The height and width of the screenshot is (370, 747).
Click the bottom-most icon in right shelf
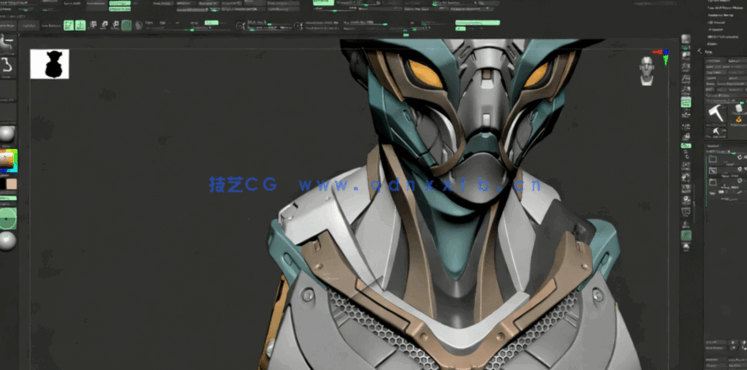pyautogui.click(x=686, y=247)
